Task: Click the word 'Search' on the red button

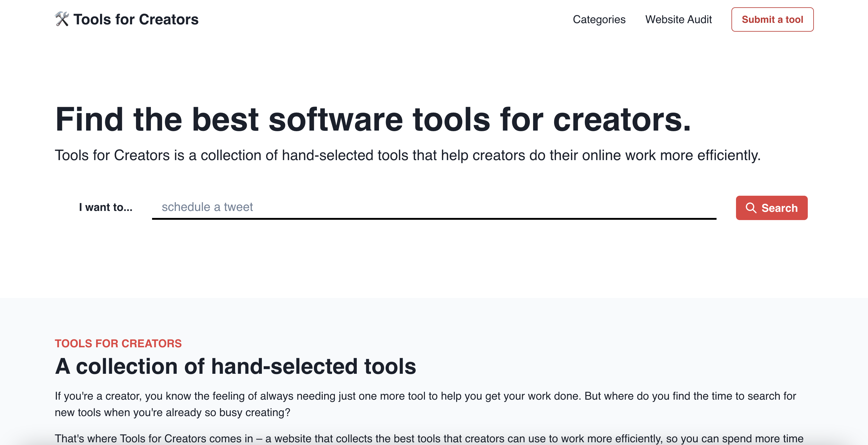Action: tap(779, 208)
